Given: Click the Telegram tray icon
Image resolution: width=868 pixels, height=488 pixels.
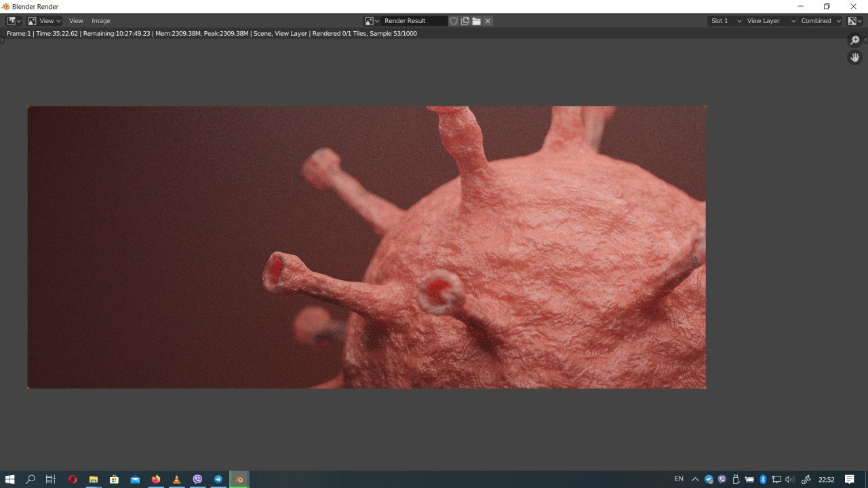Looking at the screenshot, I should [x=709, y=479].
